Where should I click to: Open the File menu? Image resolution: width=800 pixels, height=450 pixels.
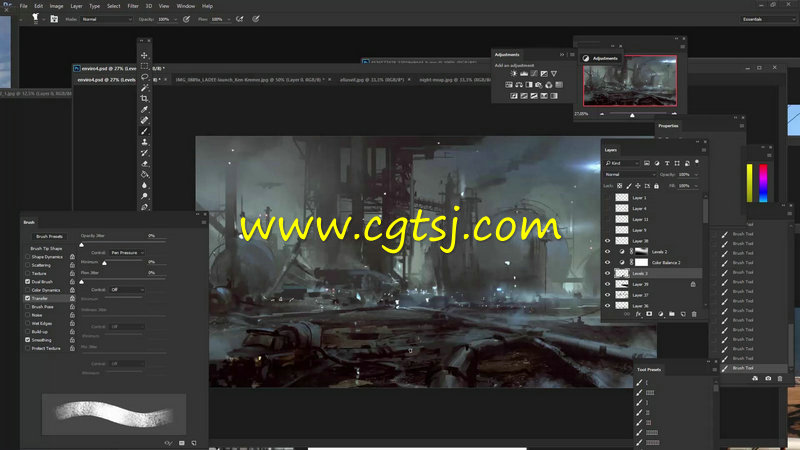(x=23, y=6)
